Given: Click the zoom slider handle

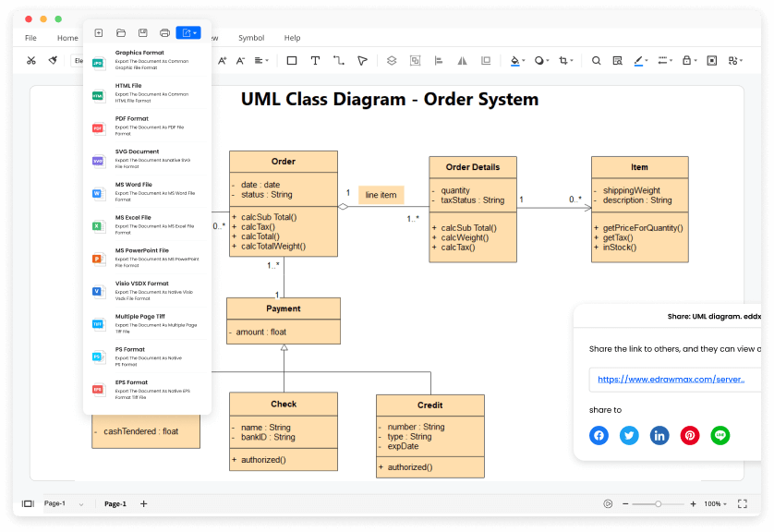Looking at the screenshot, I should click(658, 504).
